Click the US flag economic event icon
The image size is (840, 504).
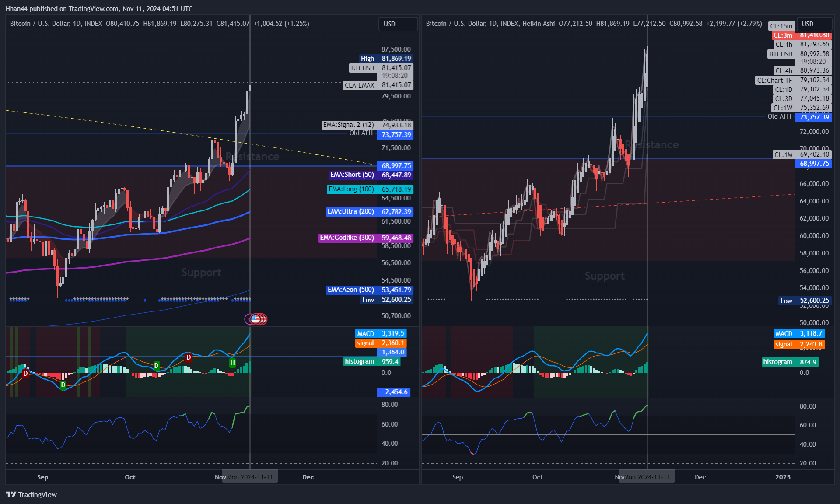[x=255, y=319]
